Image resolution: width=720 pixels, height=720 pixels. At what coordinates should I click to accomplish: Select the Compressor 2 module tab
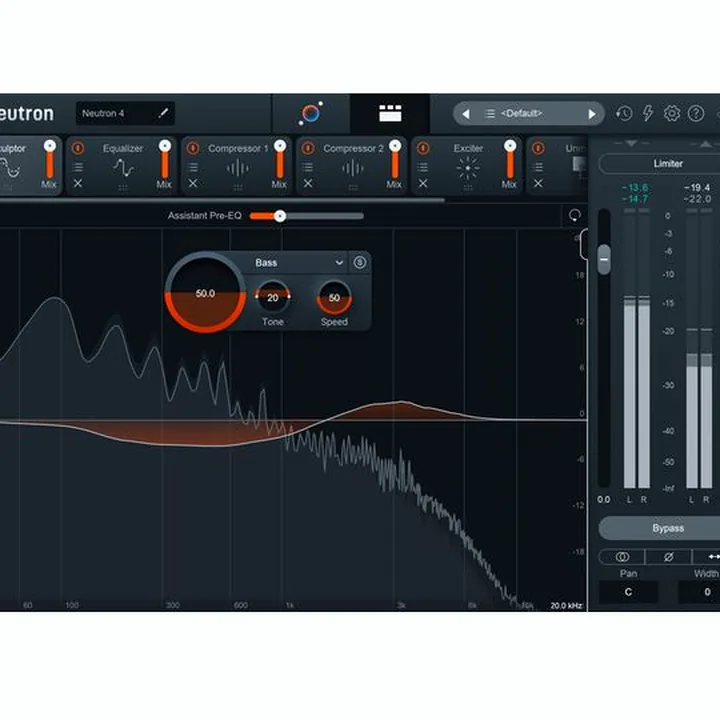point(353,165)
